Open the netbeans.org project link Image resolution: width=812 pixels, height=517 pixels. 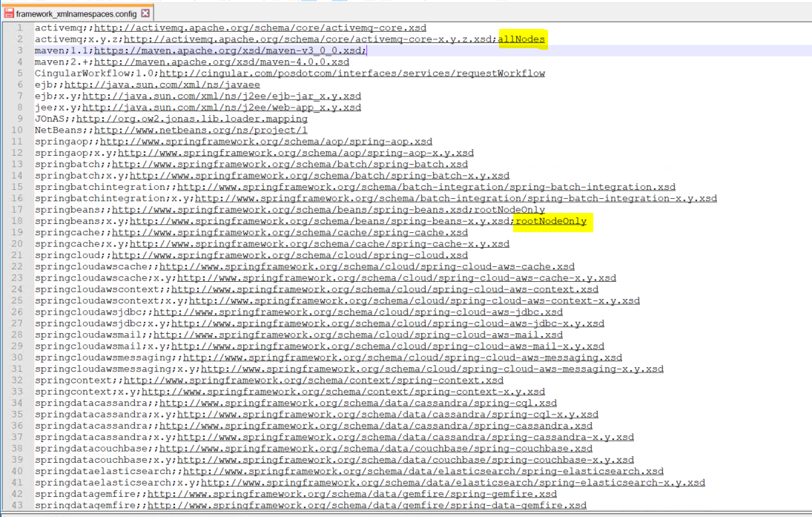pyautogui.click(x=200, y=130)
